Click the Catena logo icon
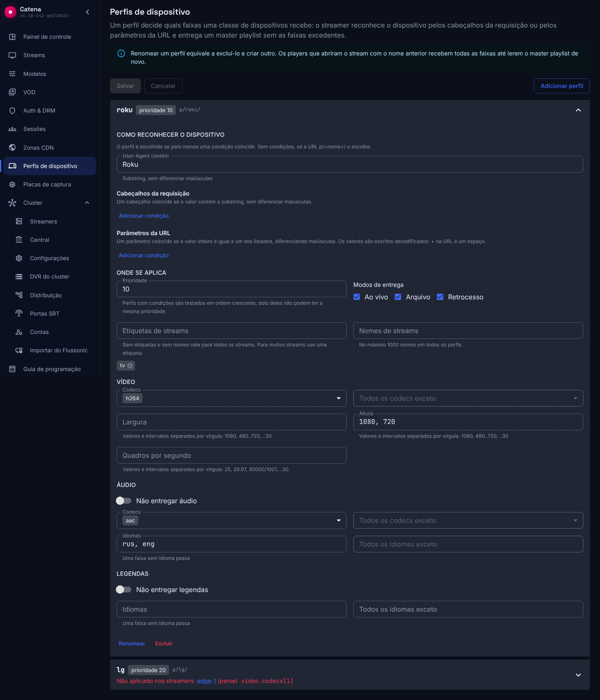This screenshot has width=600, height=700. pos(10,12)
